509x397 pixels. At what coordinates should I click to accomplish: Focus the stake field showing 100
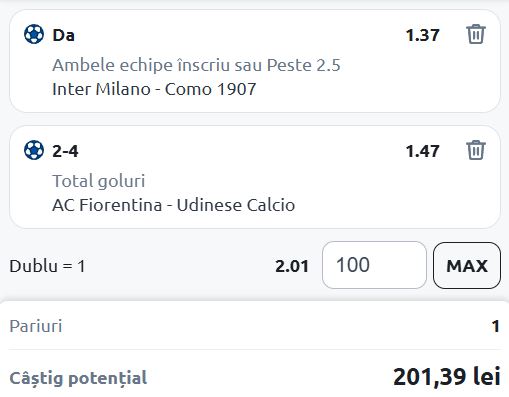point(374,265)
